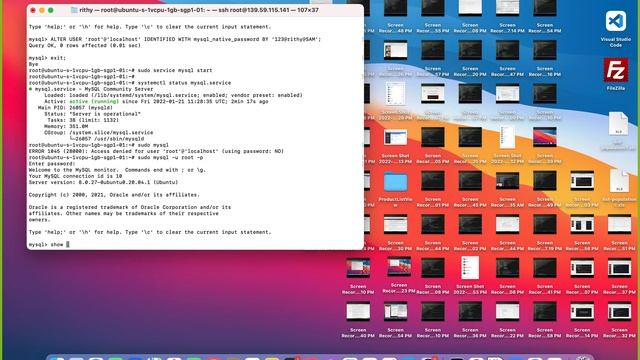Select Screen Recording ending 35 AM

click(507, 181)
